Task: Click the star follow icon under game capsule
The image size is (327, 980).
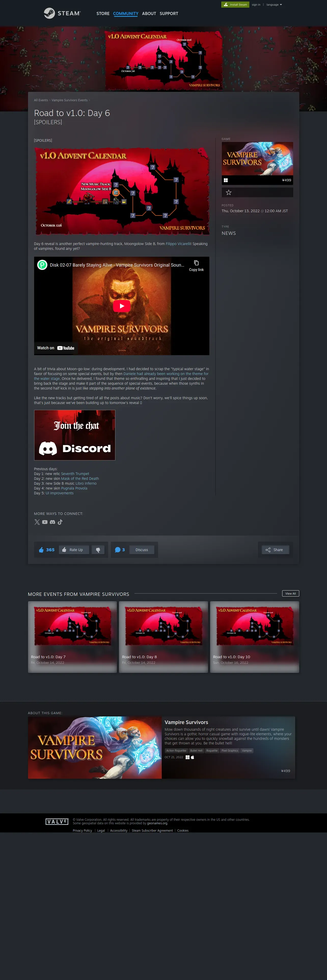Action: point(228,193)
